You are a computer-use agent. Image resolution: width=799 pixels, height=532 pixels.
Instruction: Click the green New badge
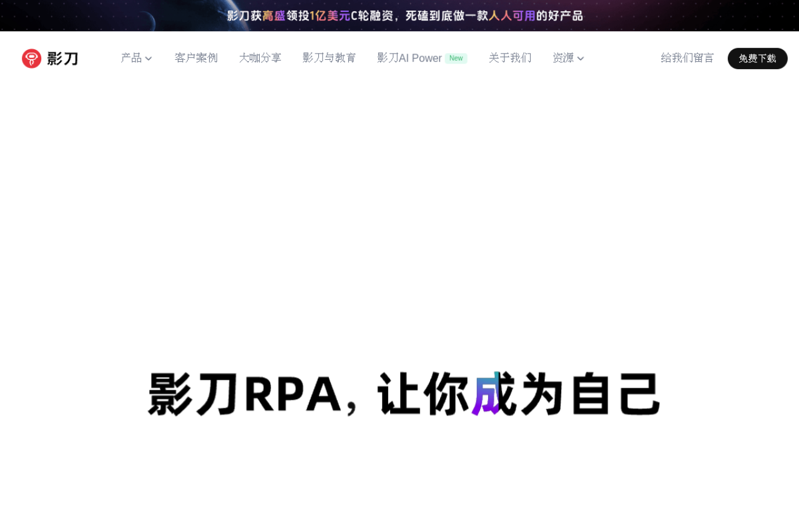coord(456,59)
